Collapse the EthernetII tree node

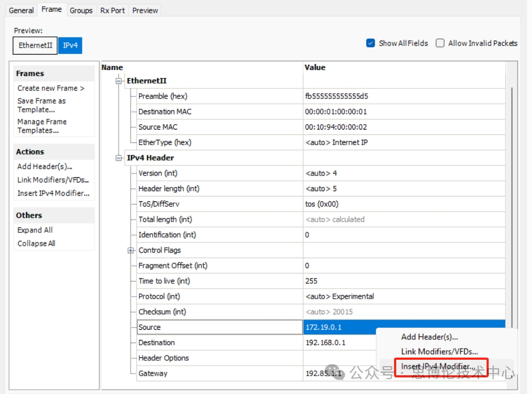point(119,81)
